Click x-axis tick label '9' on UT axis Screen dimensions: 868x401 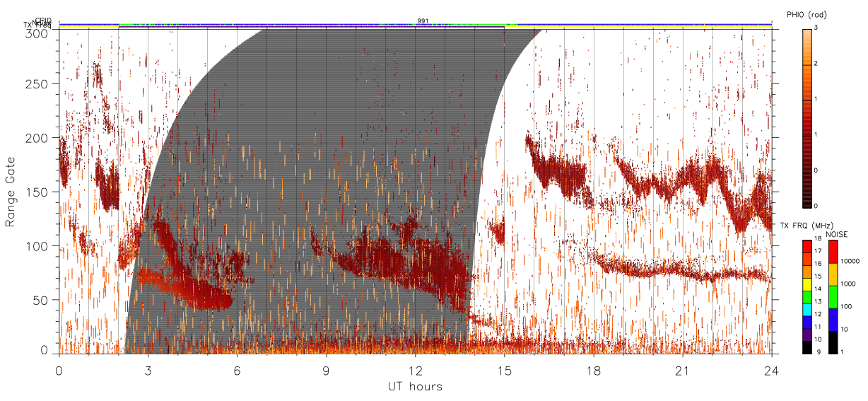tap(327, 370)
